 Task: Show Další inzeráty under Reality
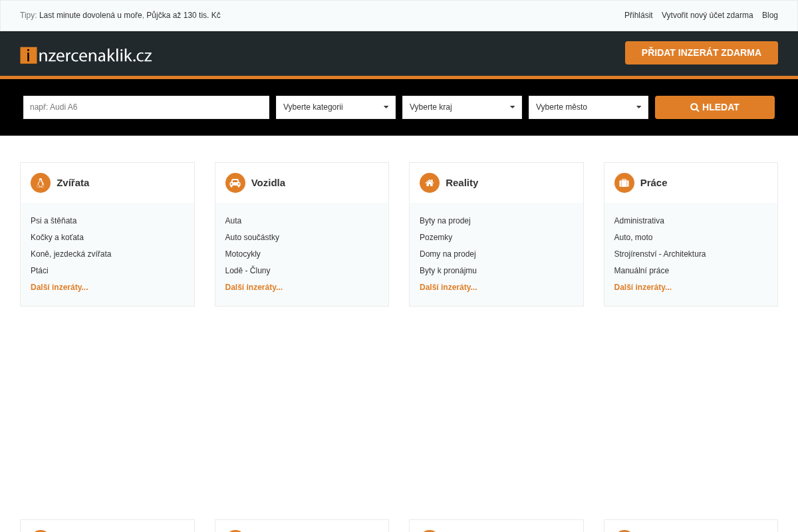448,287
